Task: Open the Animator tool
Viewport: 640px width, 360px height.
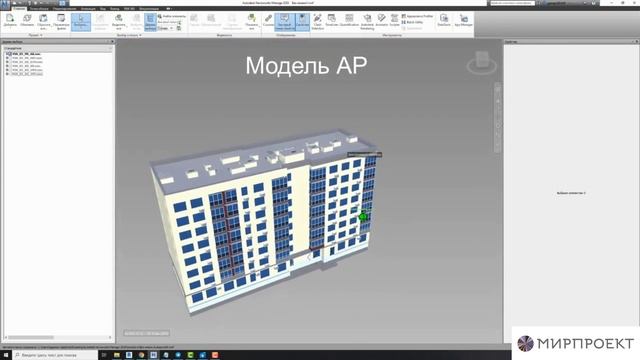Action: pyautogui.click(x=381, y=21)
